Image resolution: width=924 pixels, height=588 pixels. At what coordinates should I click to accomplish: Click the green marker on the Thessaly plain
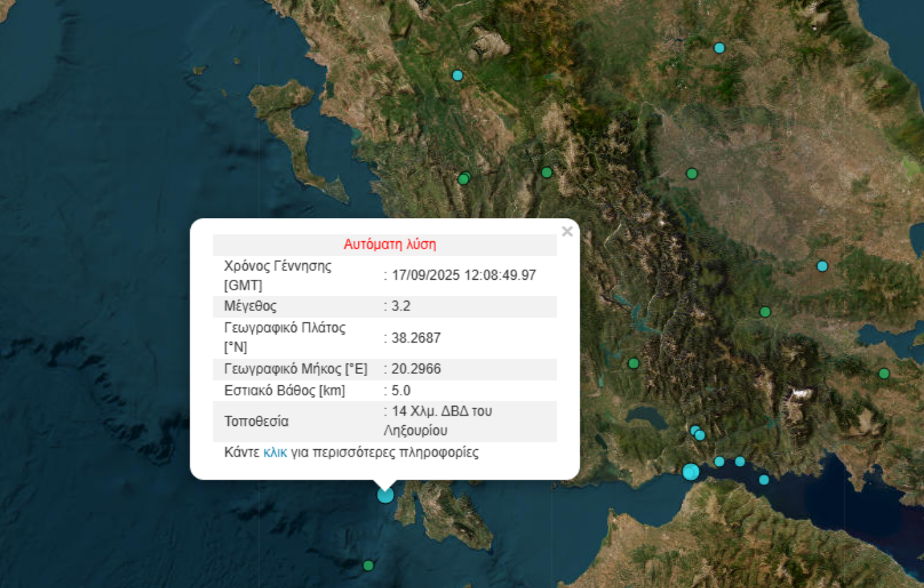click(x=691, y=174)
